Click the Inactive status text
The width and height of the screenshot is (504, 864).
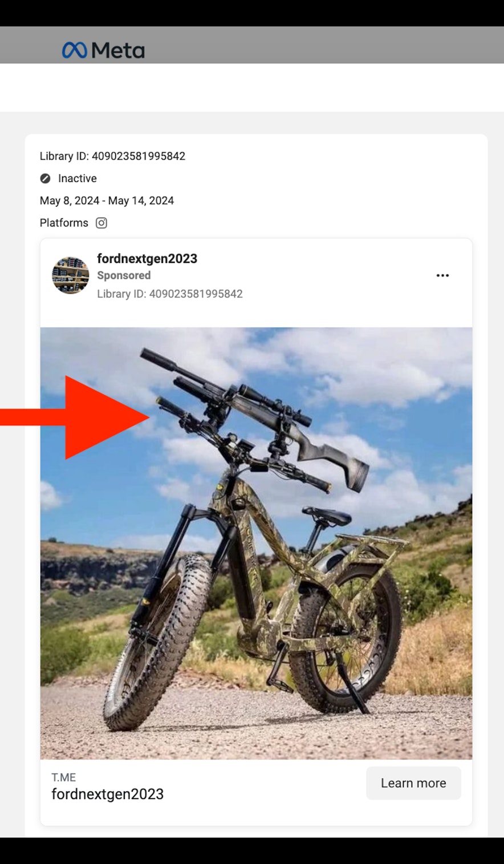pos(77,179)
